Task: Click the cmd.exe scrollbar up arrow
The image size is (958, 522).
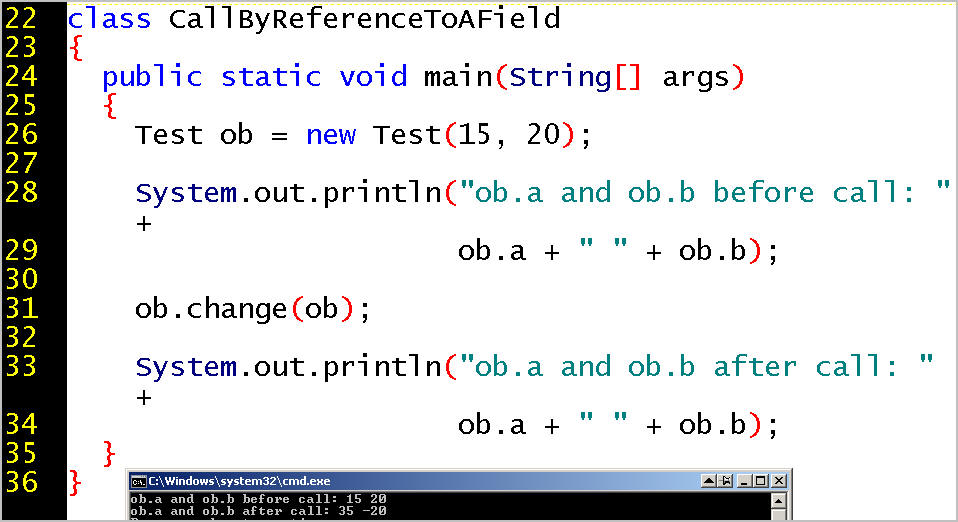Action: [x=778, y=501]
